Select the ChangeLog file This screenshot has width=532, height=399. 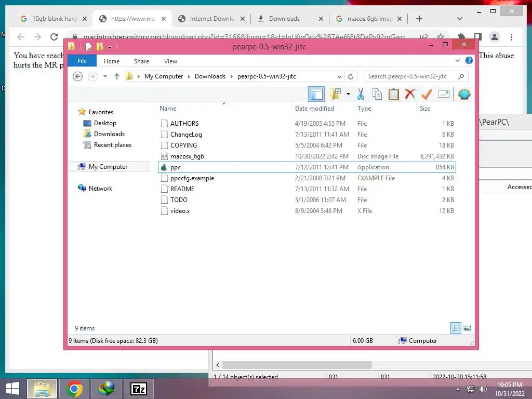[x=307, y=135]
